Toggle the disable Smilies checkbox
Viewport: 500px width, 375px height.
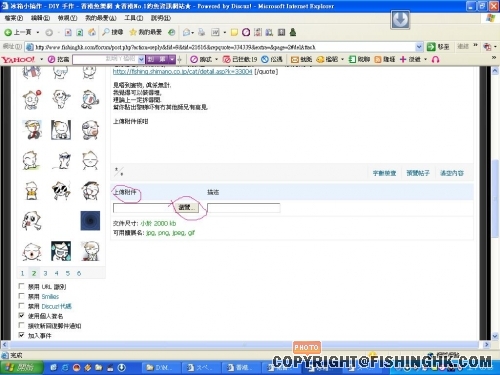(x=21, y=296)
